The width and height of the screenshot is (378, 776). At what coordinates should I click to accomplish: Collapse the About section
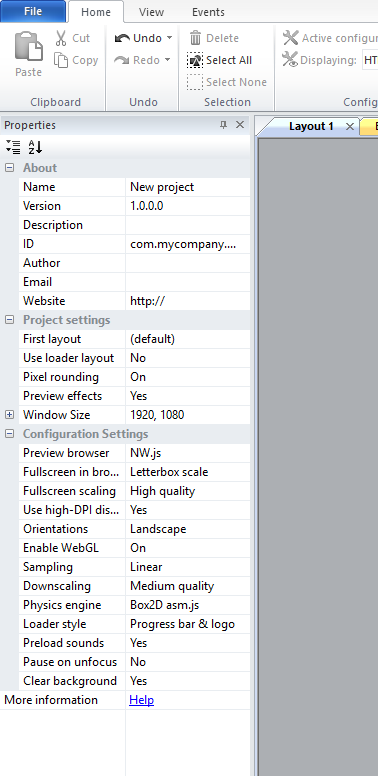pos(9,168)
